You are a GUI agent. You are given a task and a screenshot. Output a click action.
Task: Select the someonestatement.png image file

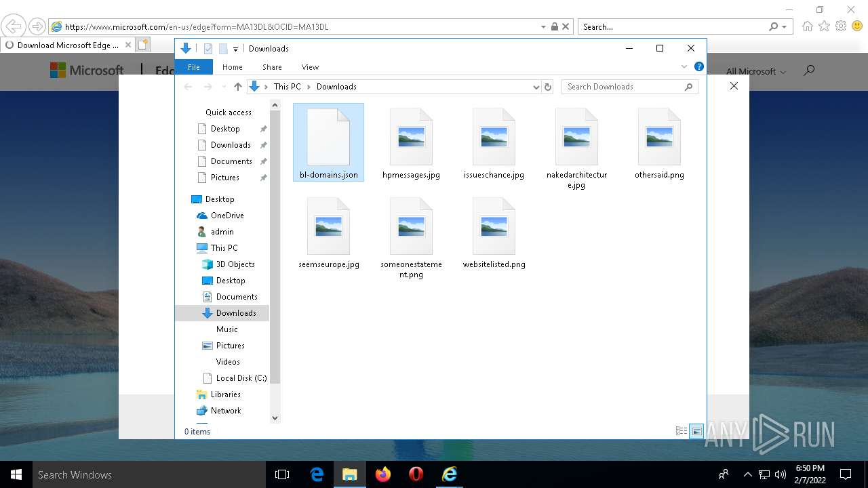pyautogui.click(x=411, y=237)
